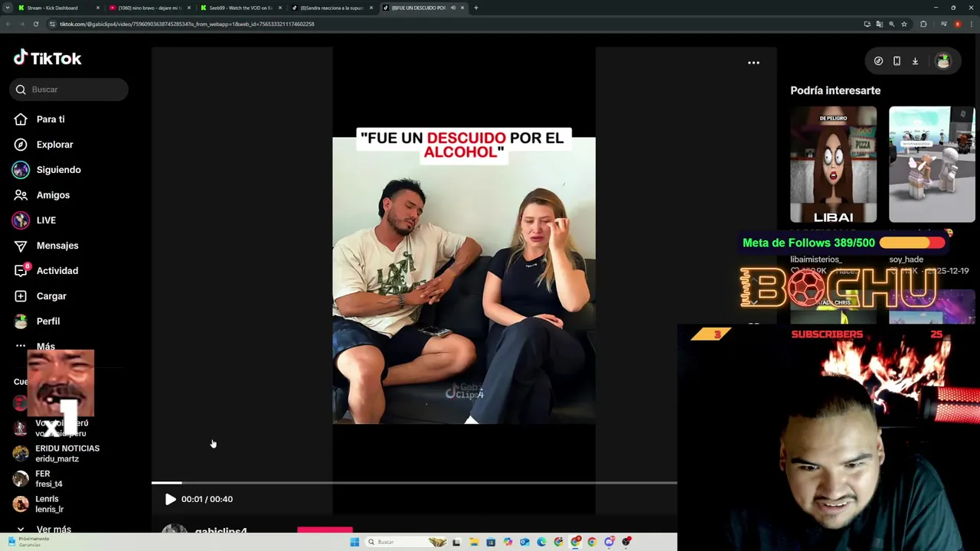Open Microsoft Edge from the taskbar

(541, 542)
